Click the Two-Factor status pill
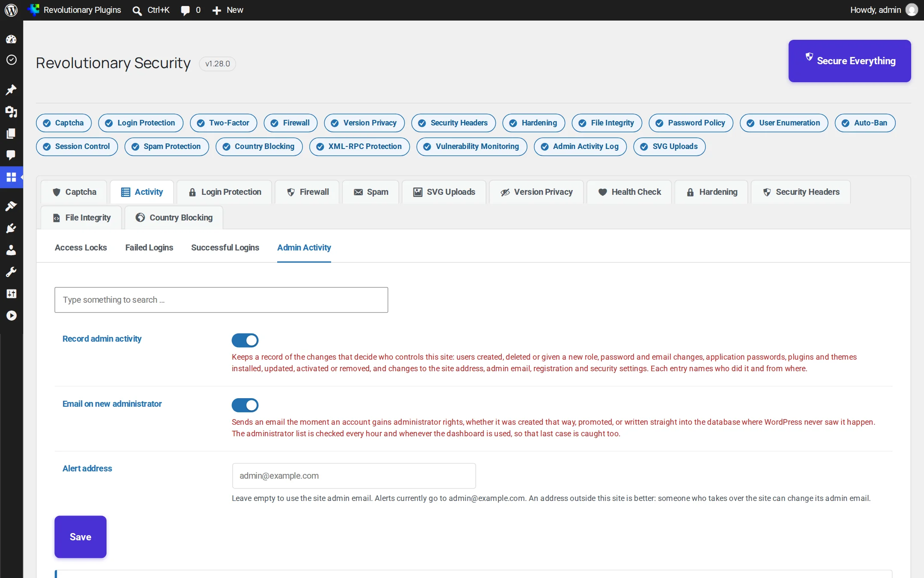 (x=223, y=123)
